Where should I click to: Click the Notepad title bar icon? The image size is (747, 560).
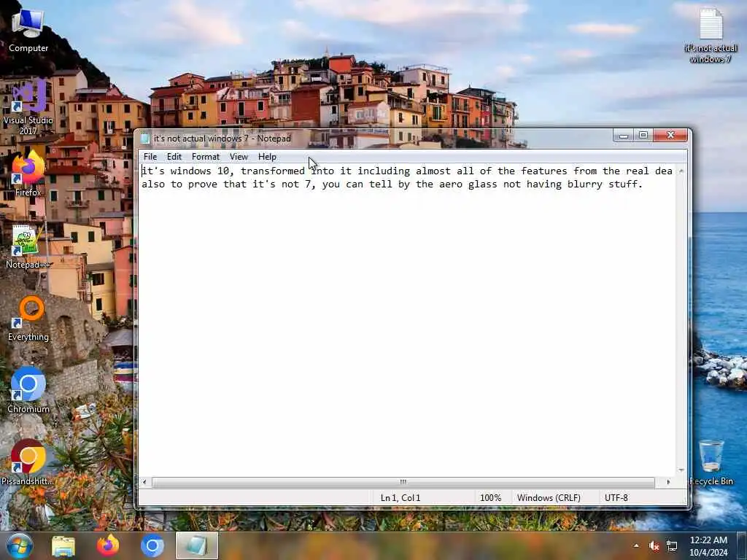pos(145,139)
